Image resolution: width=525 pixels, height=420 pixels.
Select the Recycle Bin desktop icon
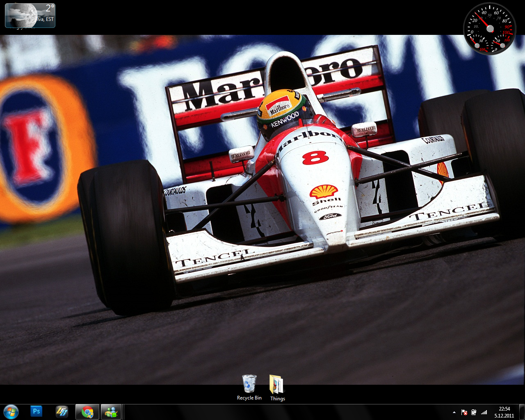tap(249, 388)
